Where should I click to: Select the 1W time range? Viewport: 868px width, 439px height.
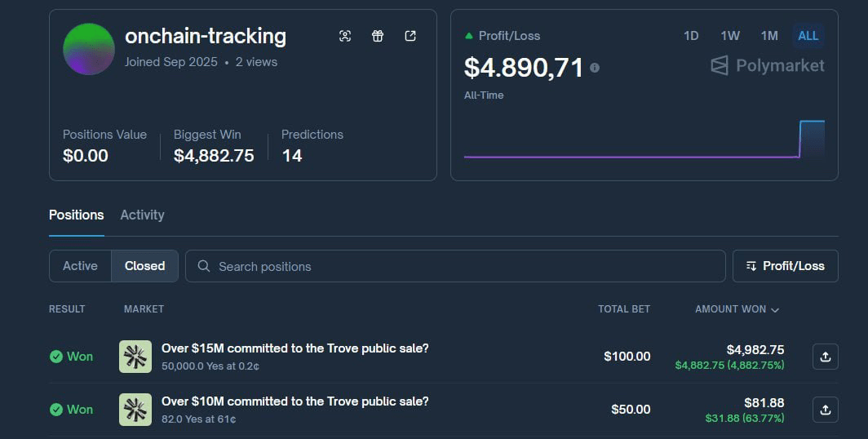[730, 36]
